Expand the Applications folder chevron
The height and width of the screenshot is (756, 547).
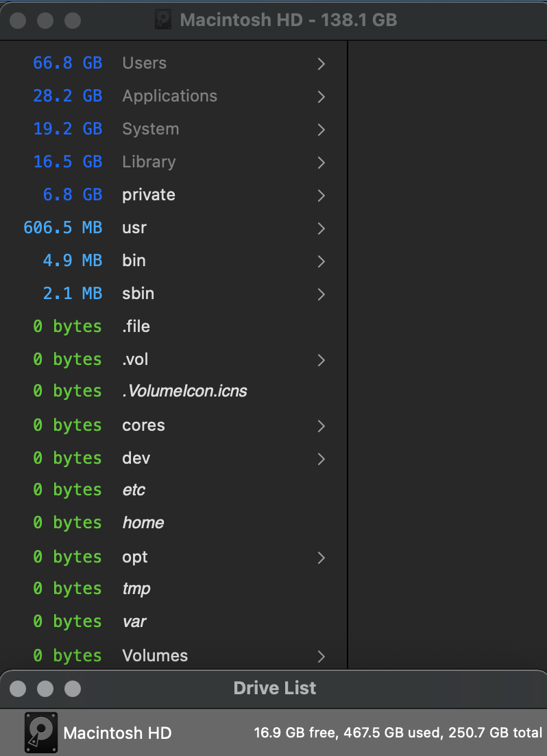[321, 97]
